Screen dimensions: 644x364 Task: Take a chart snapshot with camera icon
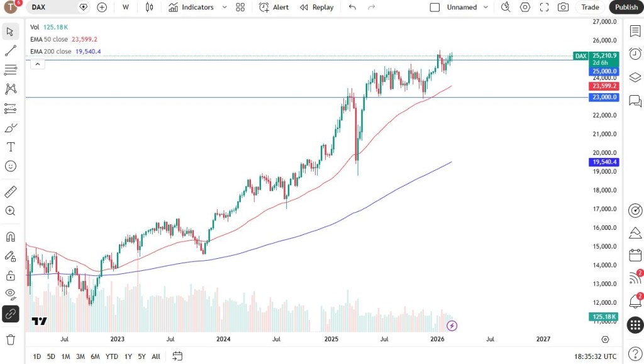pos(563,8)
